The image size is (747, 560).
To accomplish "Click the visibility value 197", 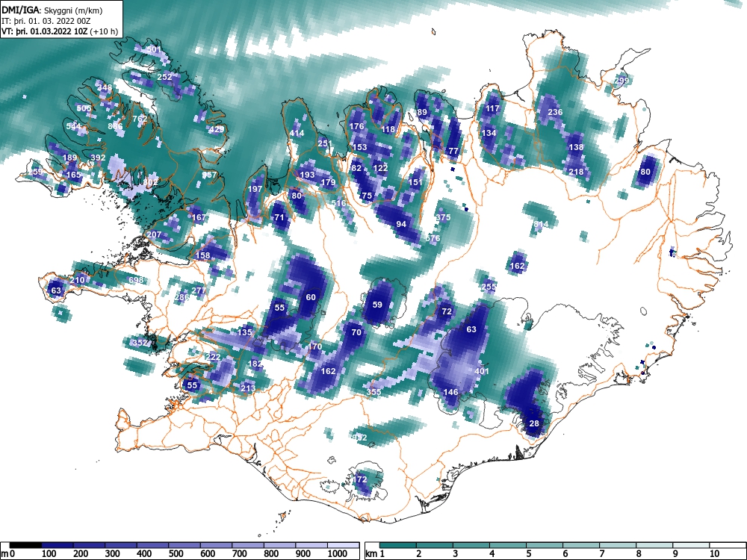I will point(255,189).
